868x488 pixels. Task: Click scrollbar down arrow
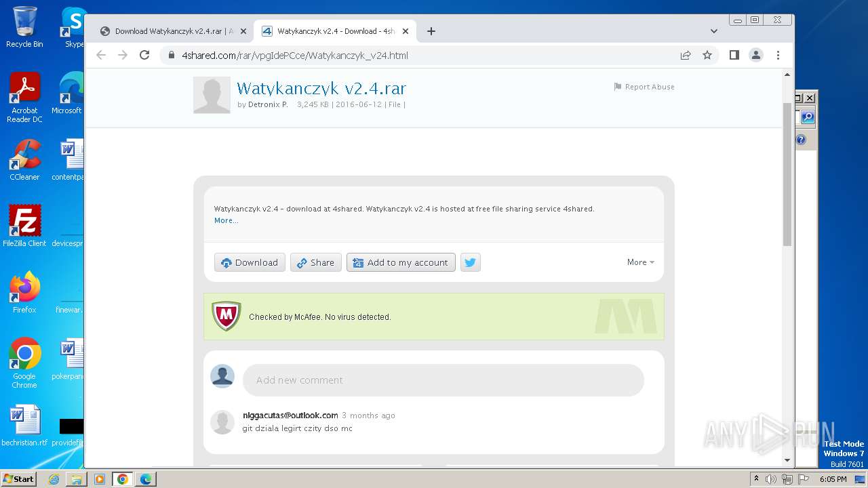pyautogui.click(x=787, y=460)
